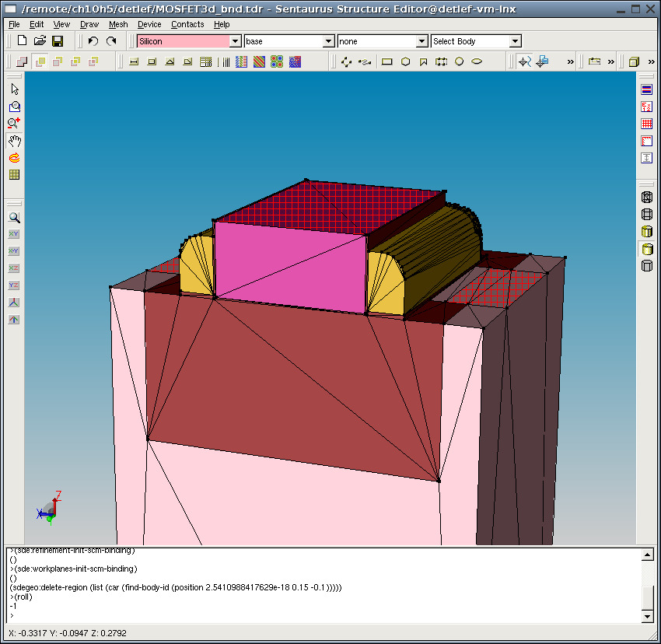Switch to the YZ plane view
661x644 pixels.
(14, 285)
